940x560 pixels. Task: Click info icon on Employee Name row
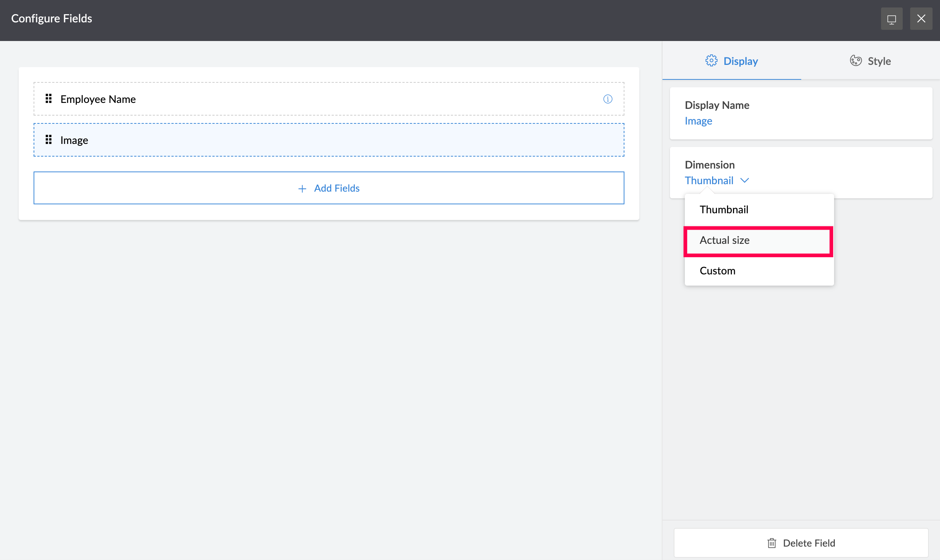point(607,99)
